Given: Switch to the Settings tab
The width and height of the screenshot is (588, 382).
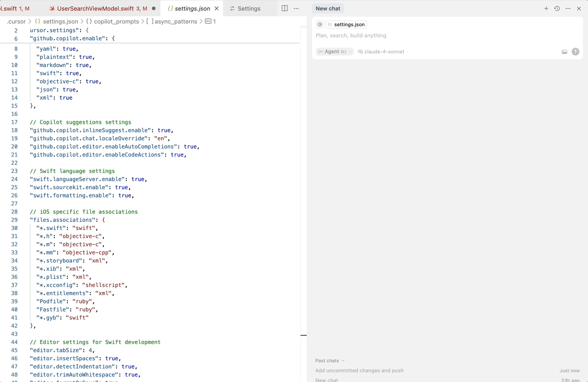Looking at the screenshot, I should coord(249,9).
